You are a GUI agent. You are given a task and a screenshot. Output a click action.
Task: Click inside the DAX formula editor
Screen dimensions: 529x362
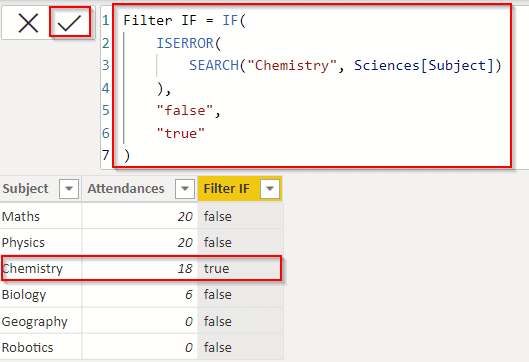(x=312, y=86)
